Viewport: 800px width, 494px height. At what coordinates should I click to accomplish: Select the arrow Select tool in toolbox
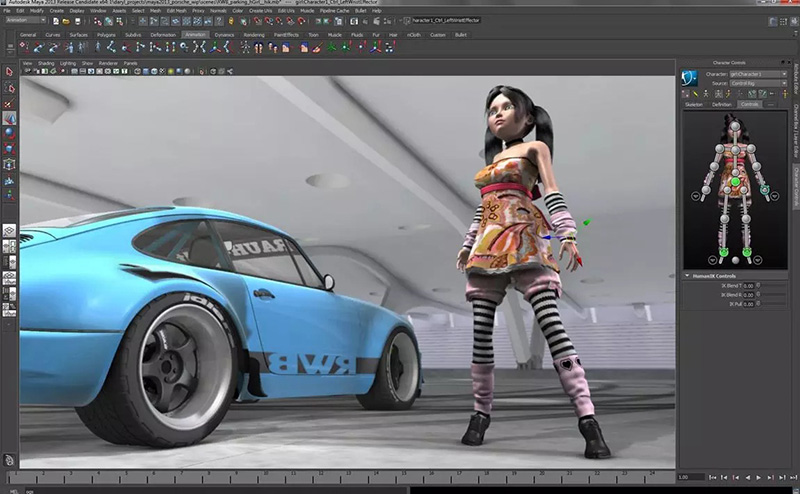(x=9, y=72)
